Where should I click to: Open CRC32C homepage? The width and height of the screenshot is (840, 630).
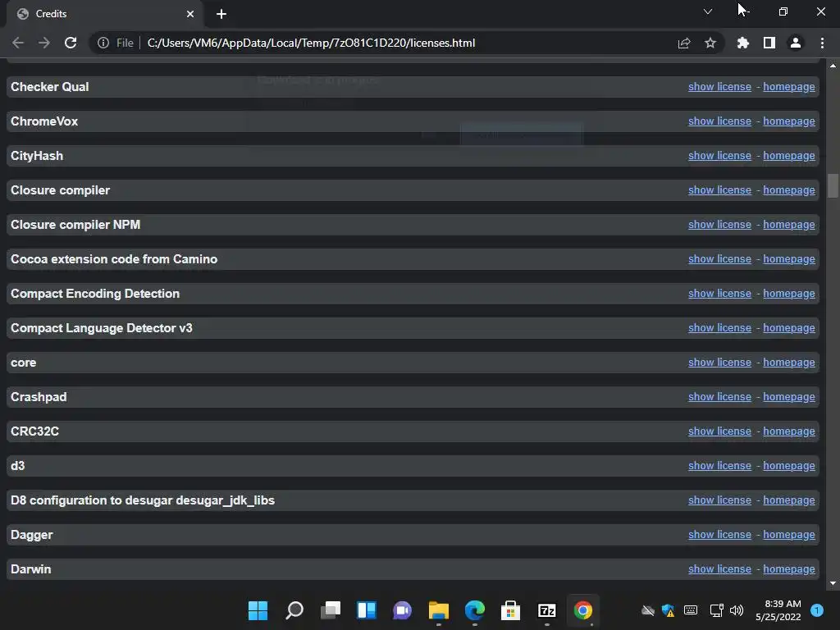click(789, 431)
